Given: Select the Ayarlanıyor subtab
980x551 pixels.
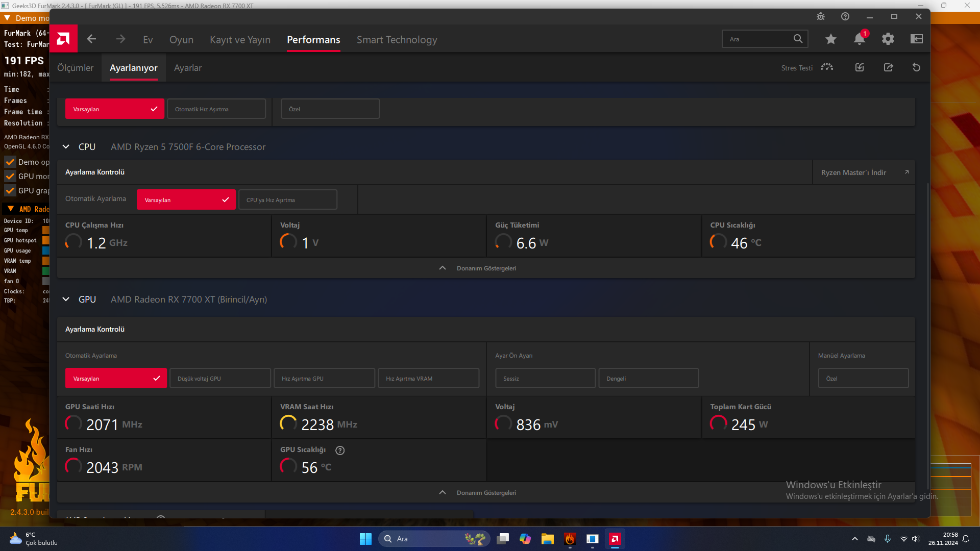Looking at the screenshot, I should [134, 68].
